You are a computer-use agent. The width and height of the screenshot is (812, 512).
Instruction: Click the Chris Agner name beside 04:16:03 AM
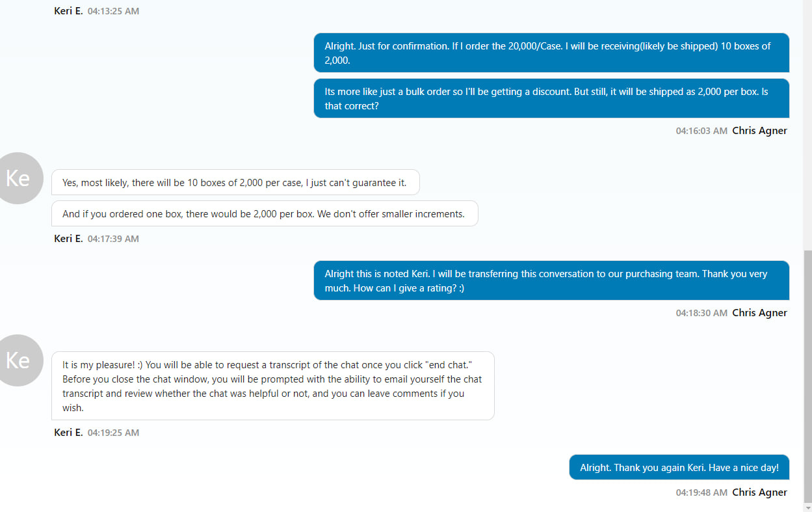point(759,131)
